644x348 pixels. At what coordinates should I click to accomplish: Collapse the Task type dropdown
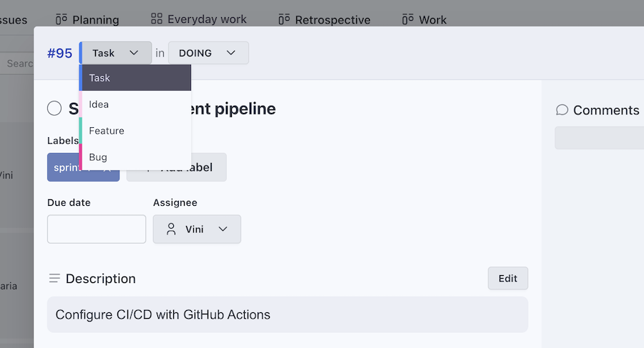pyautogui.click(x=116, y=53)
